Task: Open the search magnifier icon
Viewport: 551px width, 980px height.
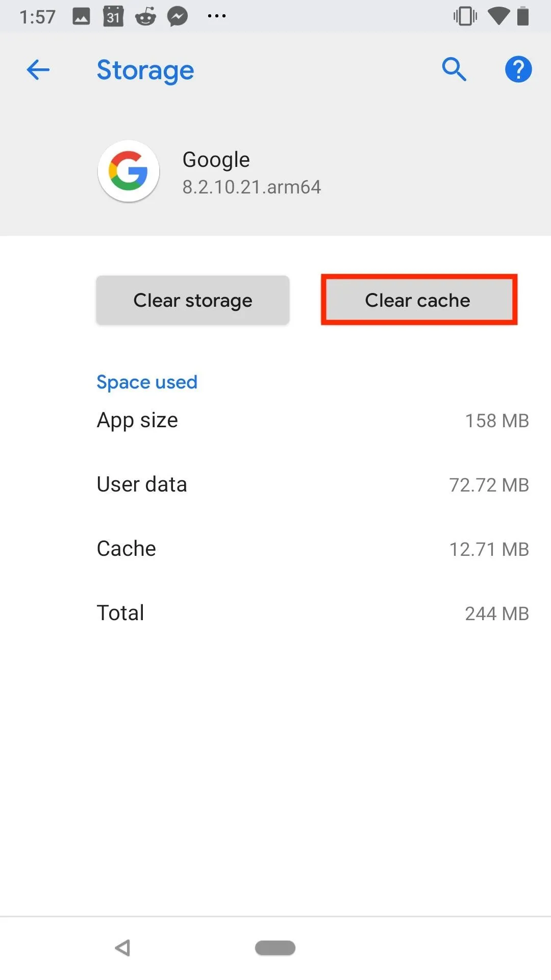Action: point(454,69)
